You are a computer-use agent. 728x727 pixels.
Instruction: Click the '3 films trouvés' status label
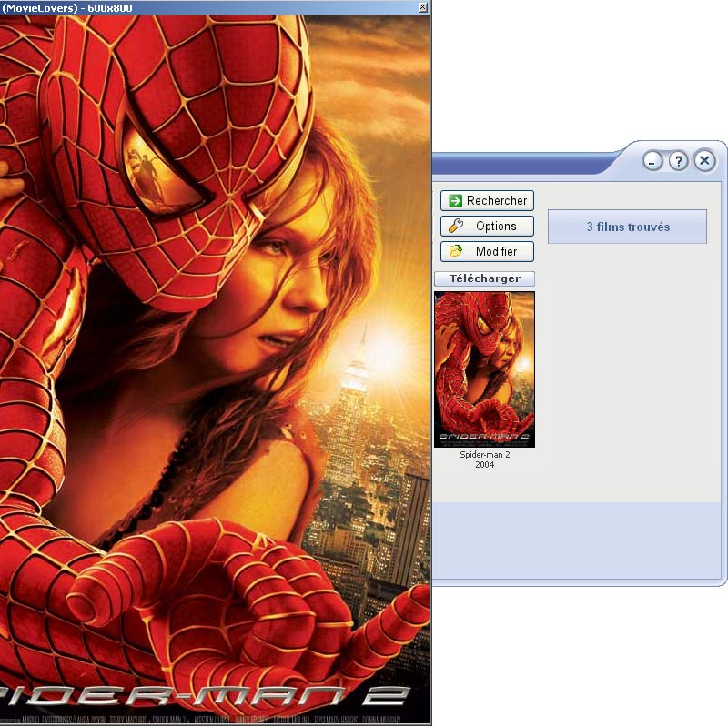627,227
